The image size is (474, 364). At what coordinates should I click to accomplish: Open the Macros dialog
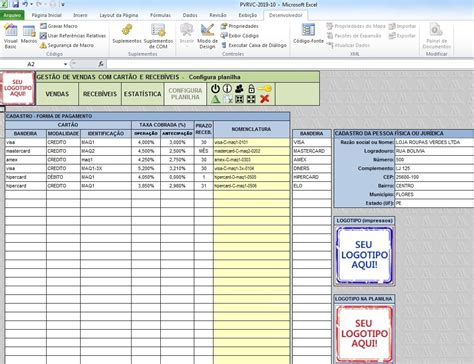click(29, 35)
